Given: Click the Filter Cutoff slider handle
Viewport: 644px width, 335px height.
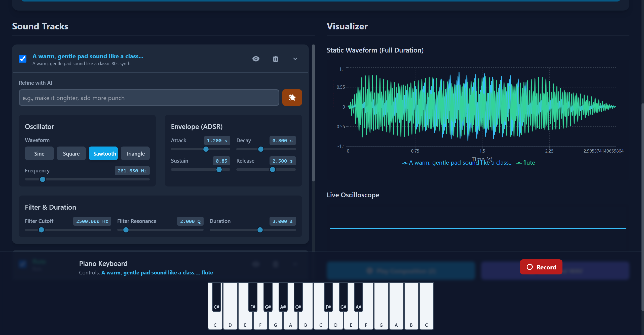Looking at the screenshot, I should (42, 230).
